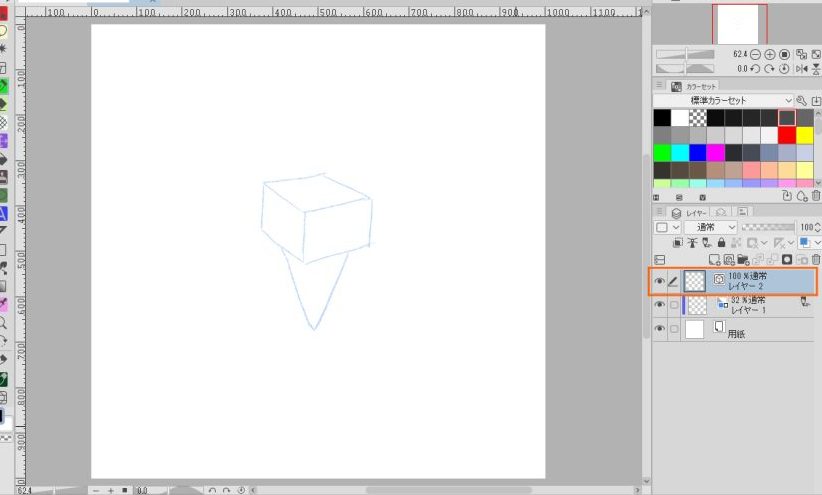Click the layer panel two-pane display icon

660,260
